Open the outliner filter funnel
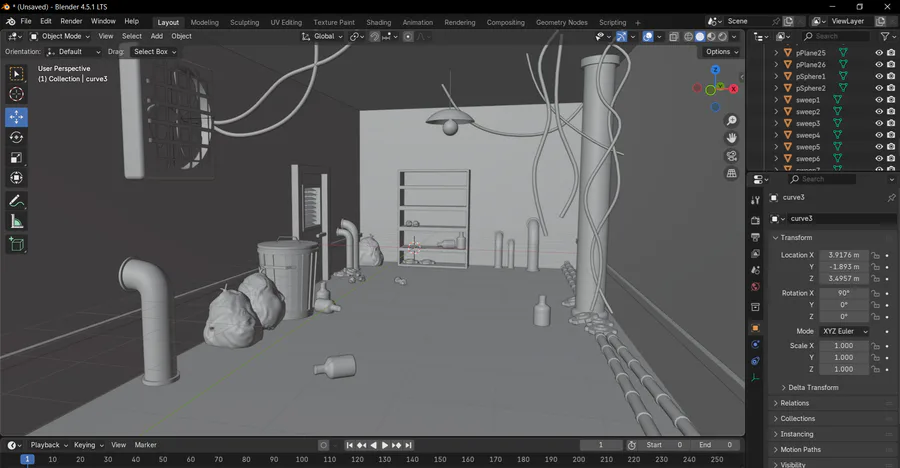Screen dimensions: 900x468 point(885,36)
